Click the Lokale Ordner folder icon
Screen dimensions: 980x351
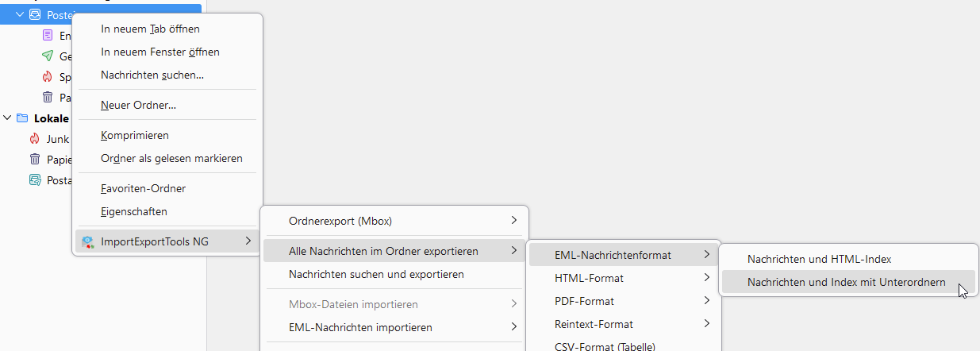pos(22,118)
